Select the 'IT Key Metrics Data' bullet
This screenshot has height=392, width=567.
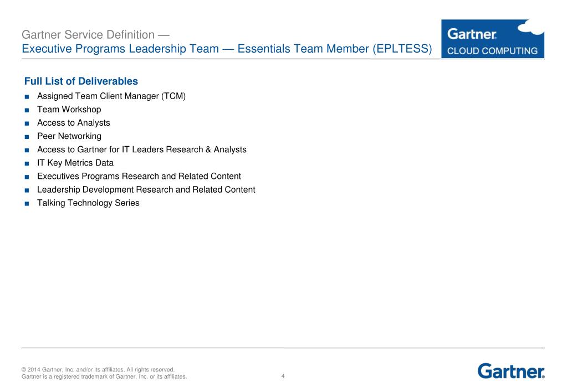click(75, 163)
